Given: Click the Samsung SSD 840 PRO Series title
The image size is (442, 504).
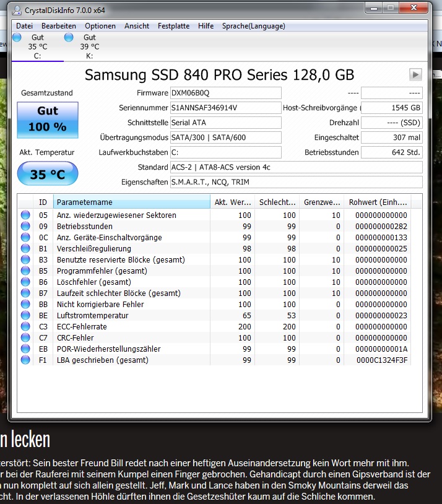Looking at the screenshot, I should click(x=219, y=75).
